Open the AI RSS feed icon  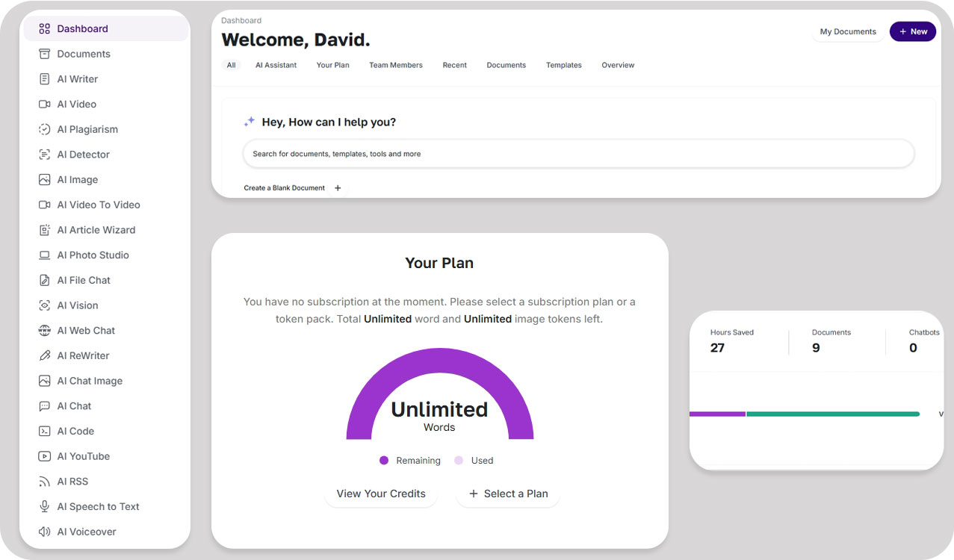(x=44, y=482)
